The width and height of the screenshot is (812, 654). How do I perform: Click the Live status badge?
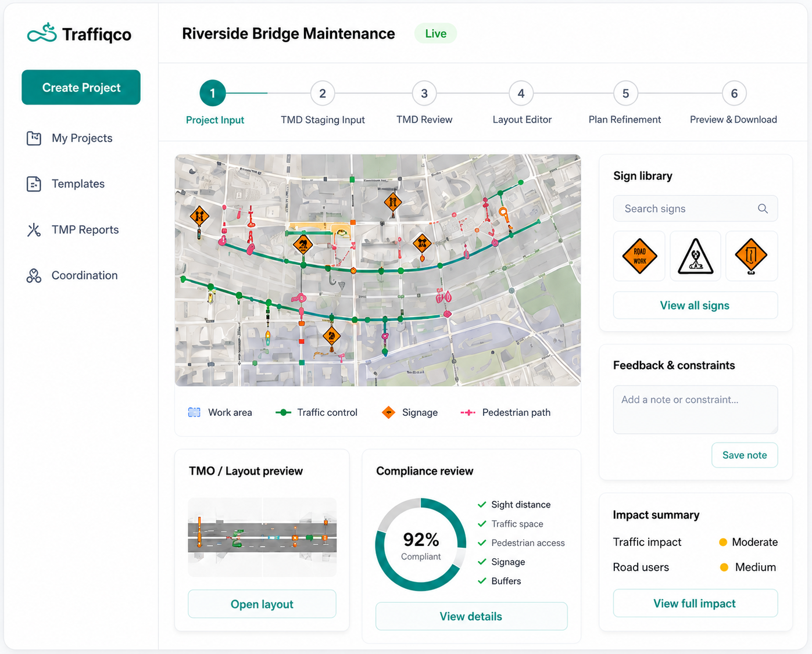[435, 34]
